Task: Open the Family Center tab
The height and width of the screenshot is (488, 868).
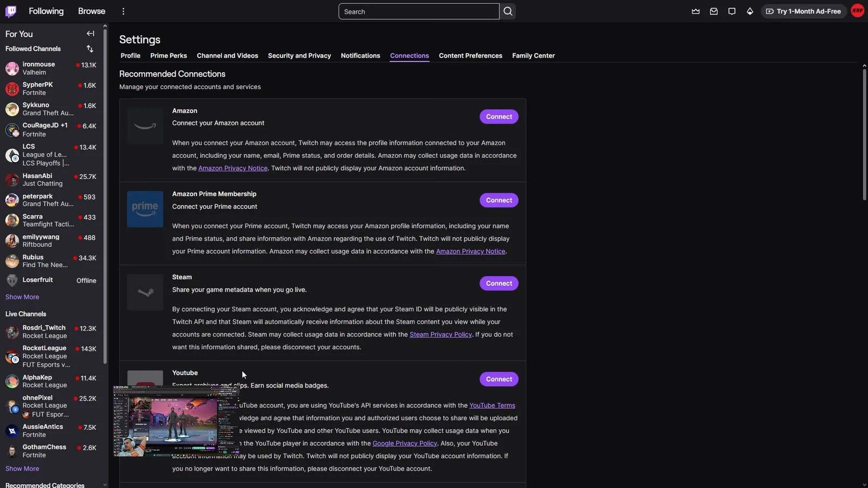Action: click(x=533, y=56)
